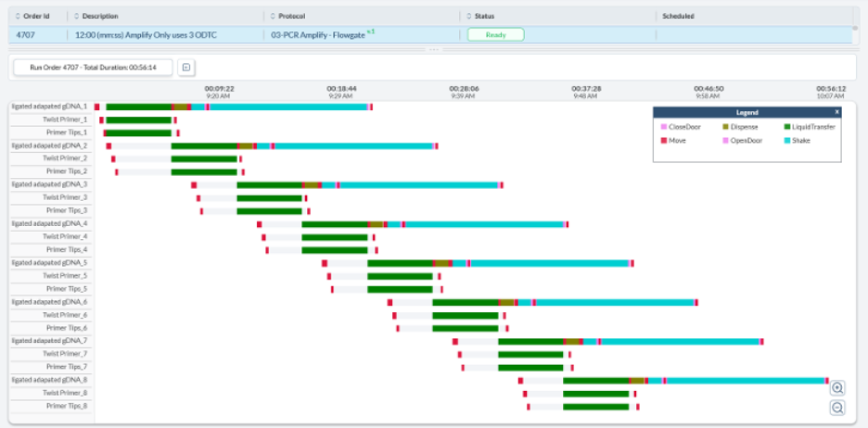Close the Legend panel
The height and width of the screenshot is (428, 868).
click(x=836, y=111)
